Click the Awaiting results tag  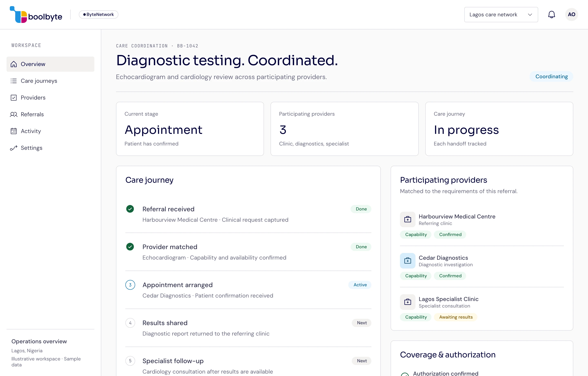click(456, 317)
